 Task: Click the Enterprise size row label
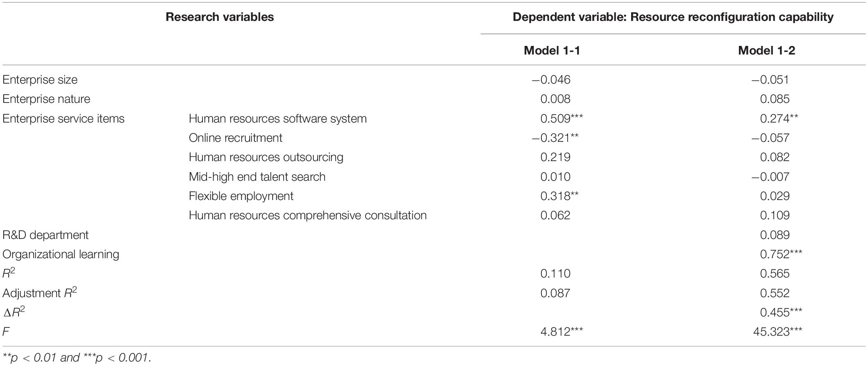40,80
